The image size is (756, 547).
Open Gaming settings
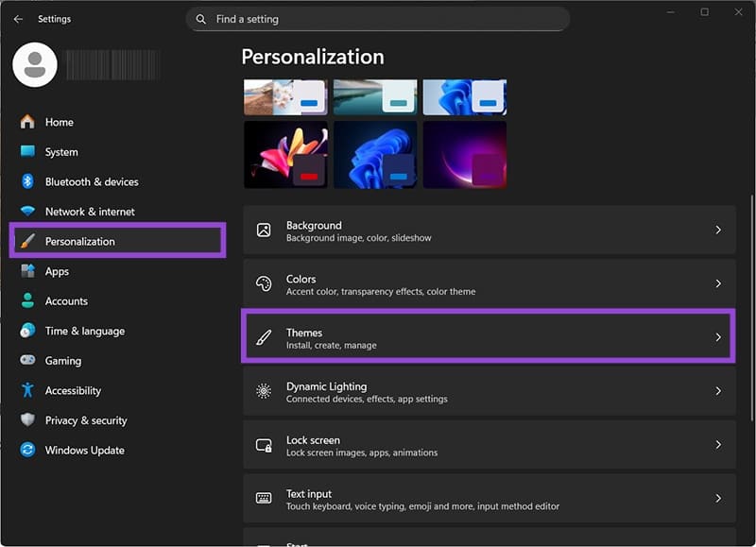coord(117,361)
